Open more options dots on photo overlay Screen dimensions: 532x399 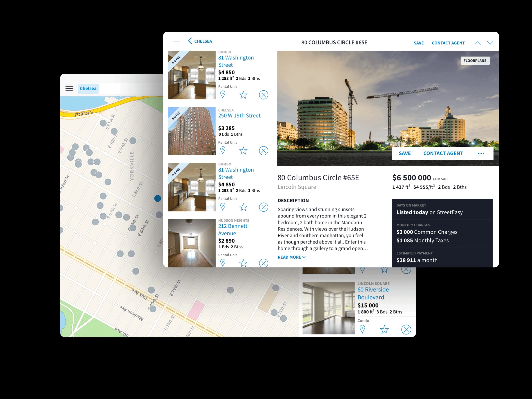point(481,154)
